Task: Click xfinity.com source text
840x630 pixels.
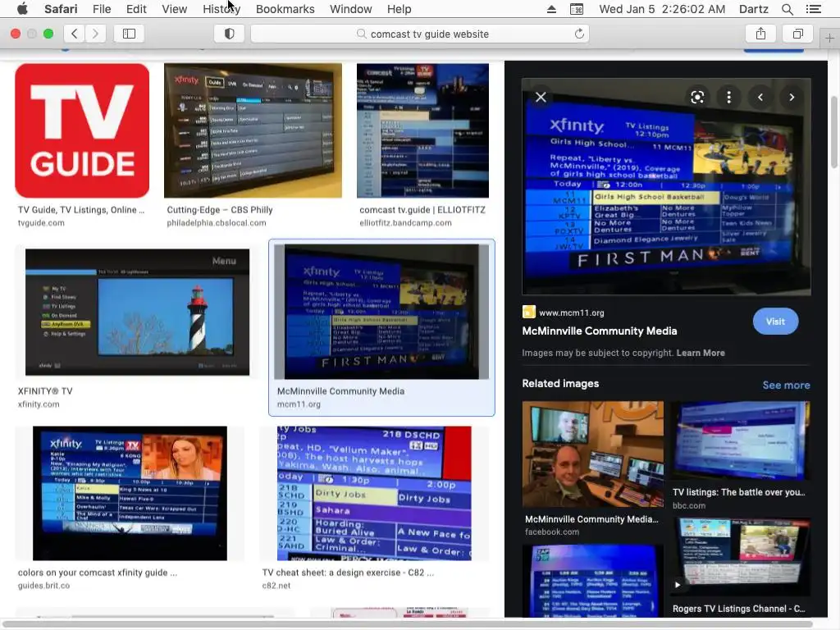Action: coord(39,404)
